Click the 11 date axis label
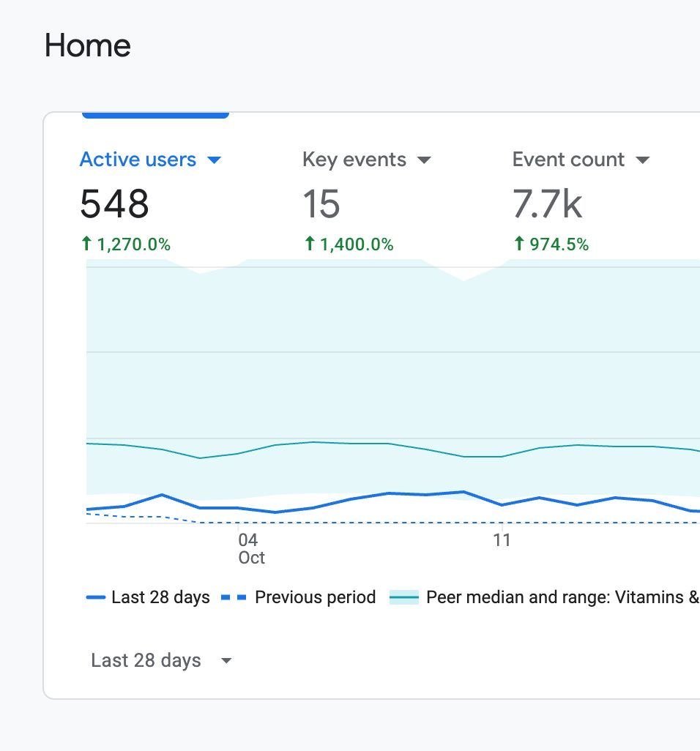The image size is (700, 751). click(x=502, y=540)
